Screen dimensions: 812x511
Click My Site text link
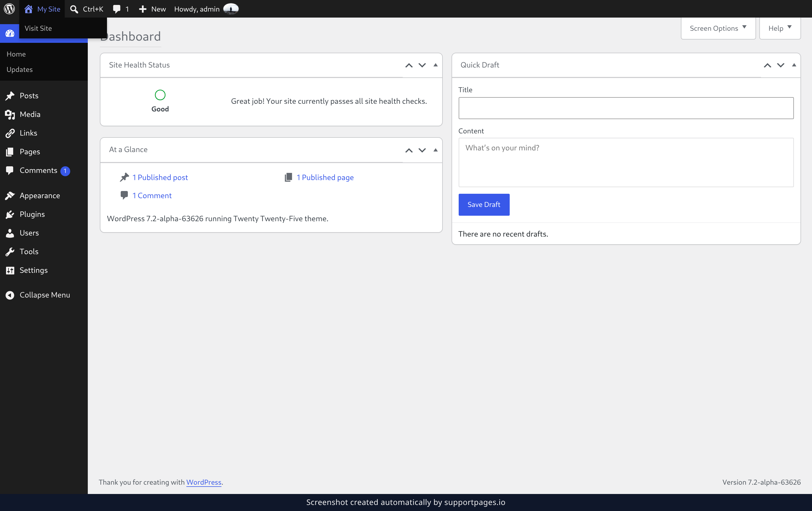49,9
